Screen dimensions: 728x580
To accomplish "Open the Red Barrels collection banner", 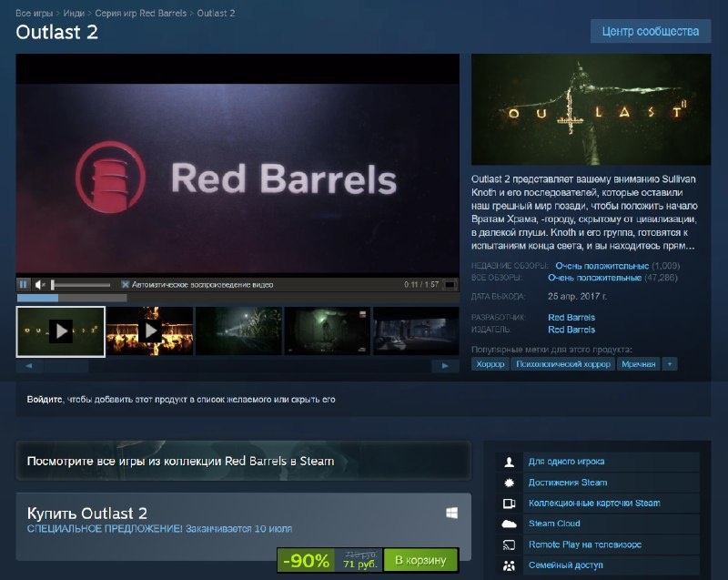I will coord(244,461).
